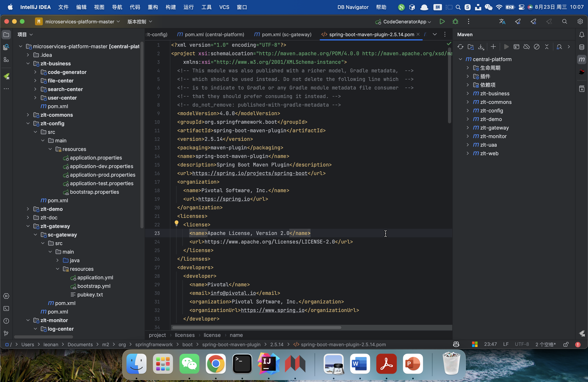Run Maven build with the play icon
The image size is (588, 382).
pyautogui.click(x=506, y=47)
